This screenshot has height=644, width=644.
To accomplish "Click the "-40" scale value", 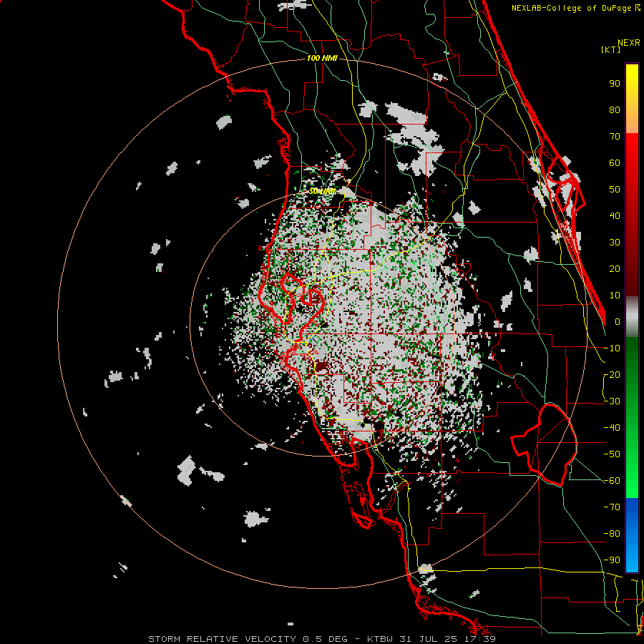I will 612,428.
